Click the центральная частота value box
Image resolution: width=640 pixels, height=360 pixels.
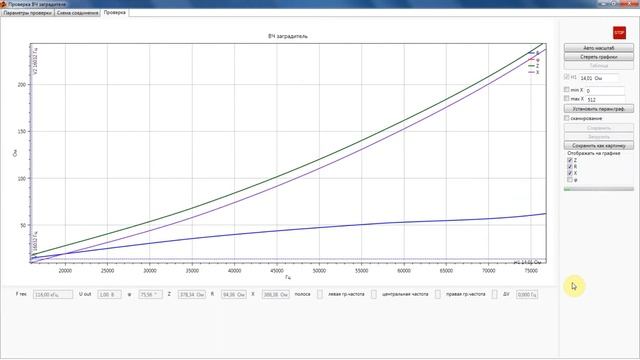coord(438,294)
